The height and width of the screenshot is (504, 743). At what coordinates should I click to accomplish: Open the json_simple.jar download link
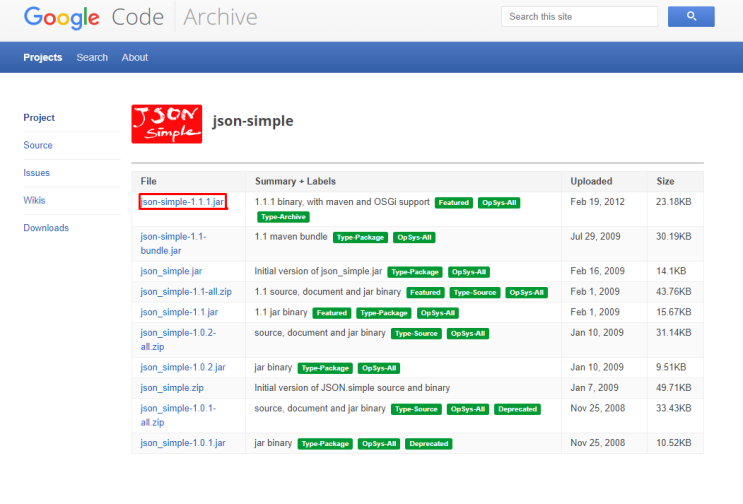[x=171, y=271]
